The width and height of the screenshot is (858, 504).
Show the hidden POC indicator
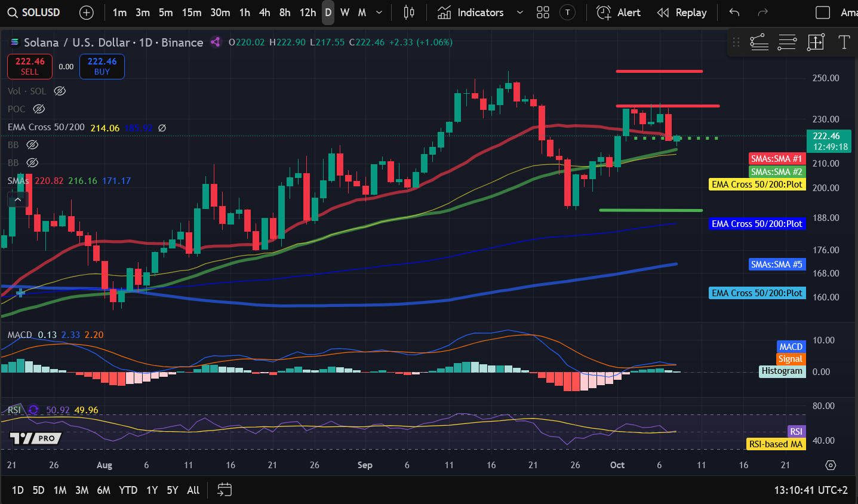[x=39, y=109]
